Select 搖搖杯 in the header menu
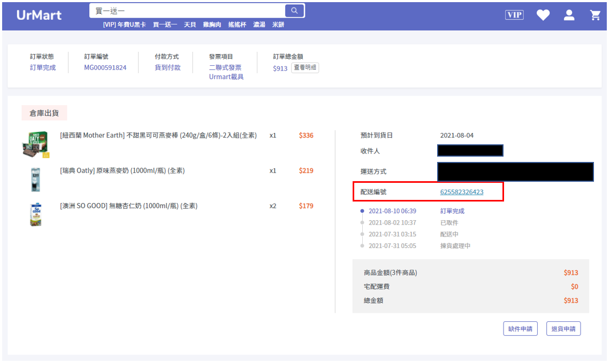Viewport: 610px width, 364px height. pyautogui.click(x=237, y=25)
